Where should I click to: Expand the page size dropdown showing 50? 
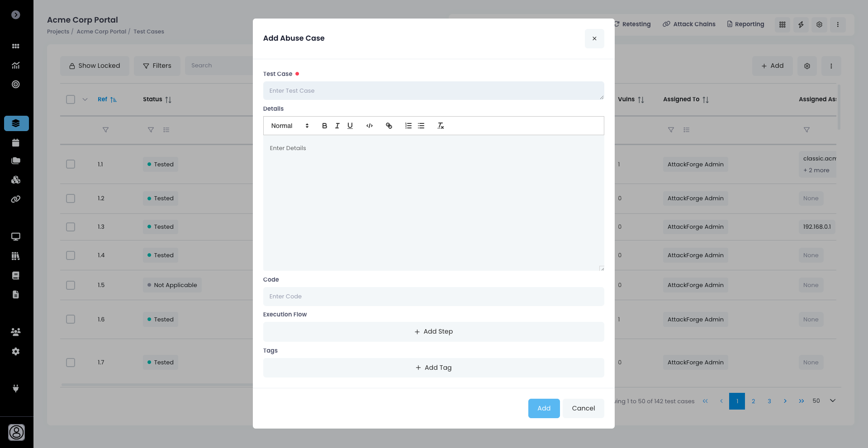[x=832, y=401]
